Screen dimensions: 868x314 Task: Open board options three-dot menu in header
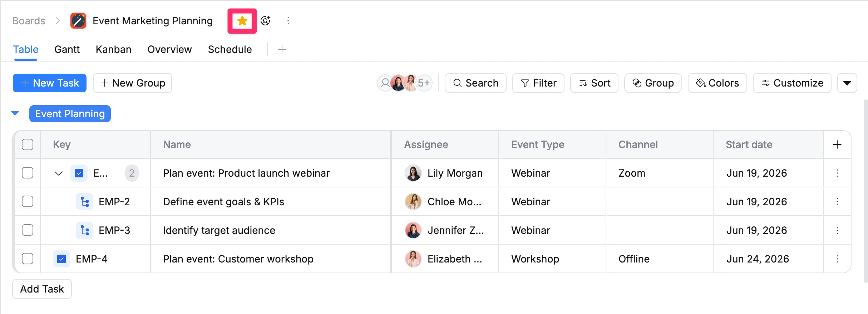[x=288, y=21]
